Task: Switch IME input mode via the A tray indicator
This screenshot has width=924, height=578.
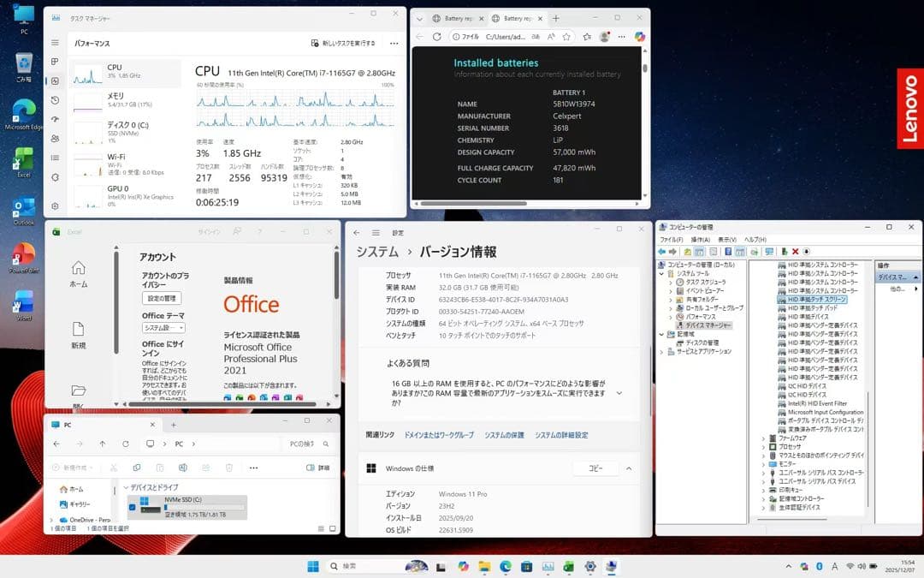Action: tap(834, 567)
